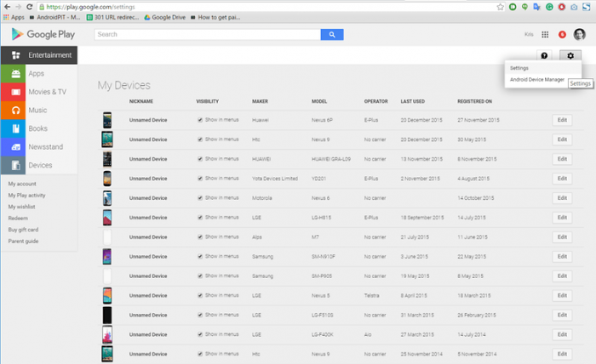The image size is (596, 364).
Task: Open Apps section with Android icon
Action: pos(39,74)
